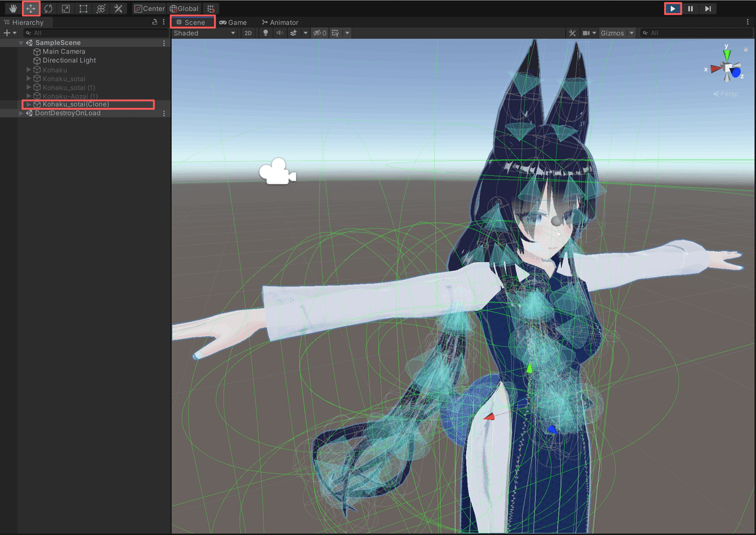Image resolution: width=756 pixels, height=535 pixels.
Task: Switch to the Game tab
Action: [x=233, y=22]
